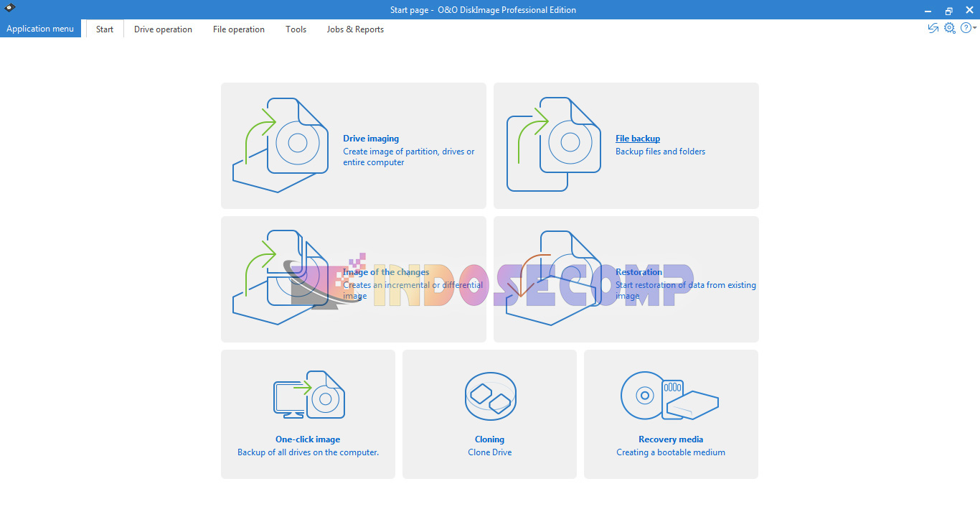
Task: Click 'Backup of all drives on the computer.'
Action: [308, 452]
